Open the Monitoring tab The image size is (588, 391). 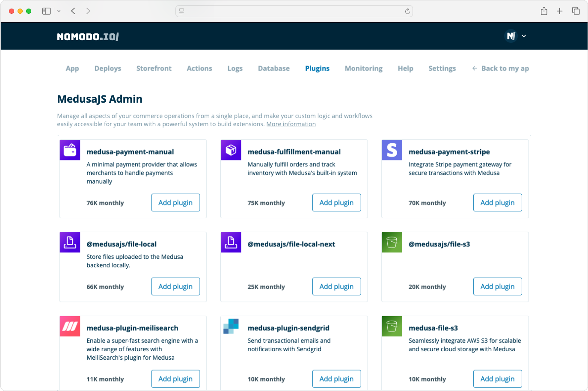[x=364, y=68]
